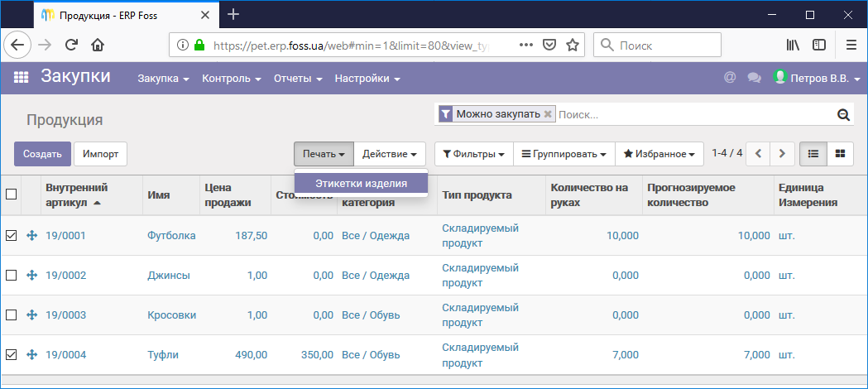Click drag handle of row 19/0002
Screen dimensions: 868x389
(32, 275)
